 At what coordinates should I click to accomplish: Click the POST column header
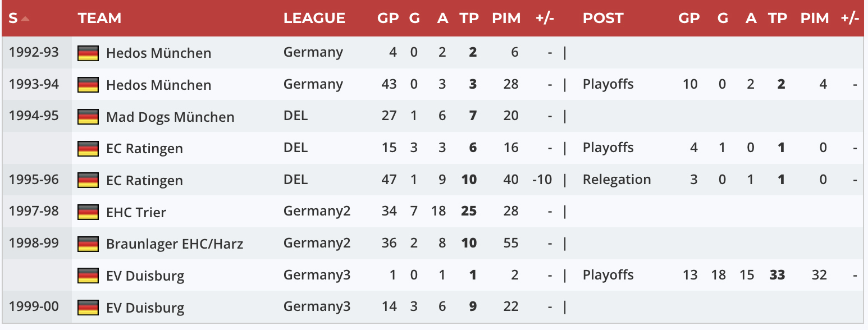pyautogui.click(x=602, y=18)
